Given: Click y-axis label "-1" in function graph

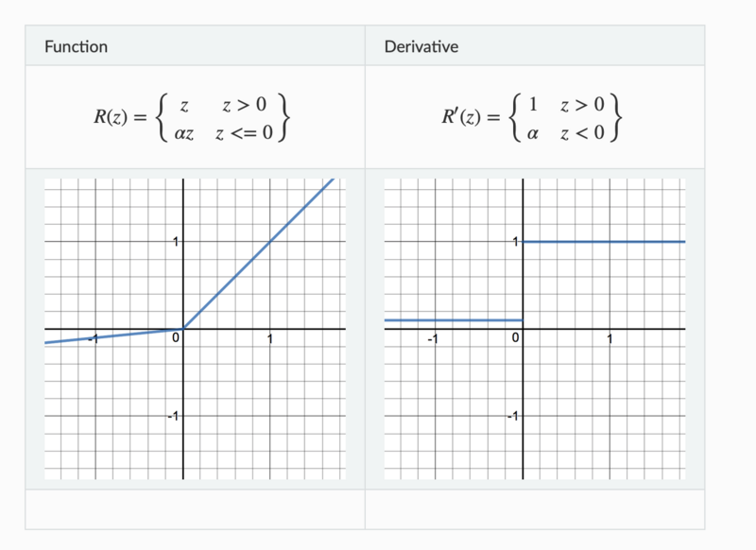Looking at the screenshot, I should [x=173, y=417].
